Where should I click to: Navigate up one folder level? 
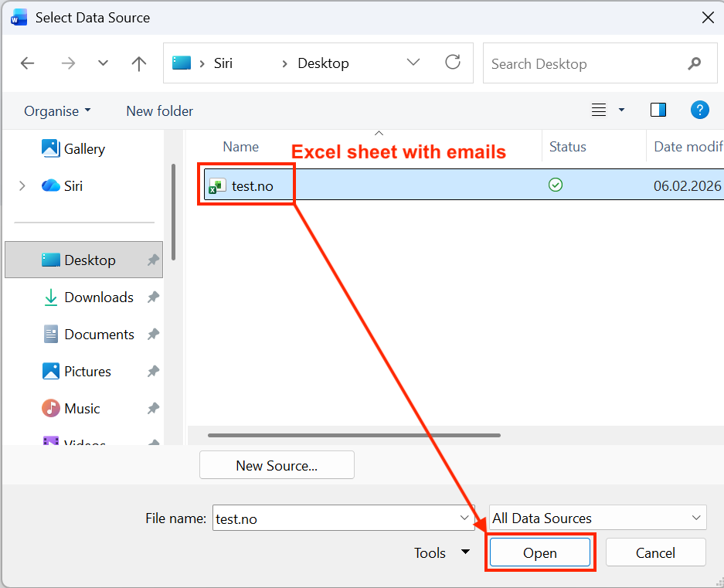coord(138,63)
